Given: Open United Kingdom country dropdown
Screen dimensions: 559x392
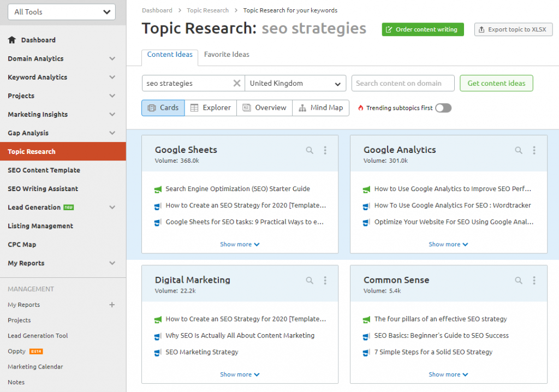Looking at the screenshot, I should (295, 83).
